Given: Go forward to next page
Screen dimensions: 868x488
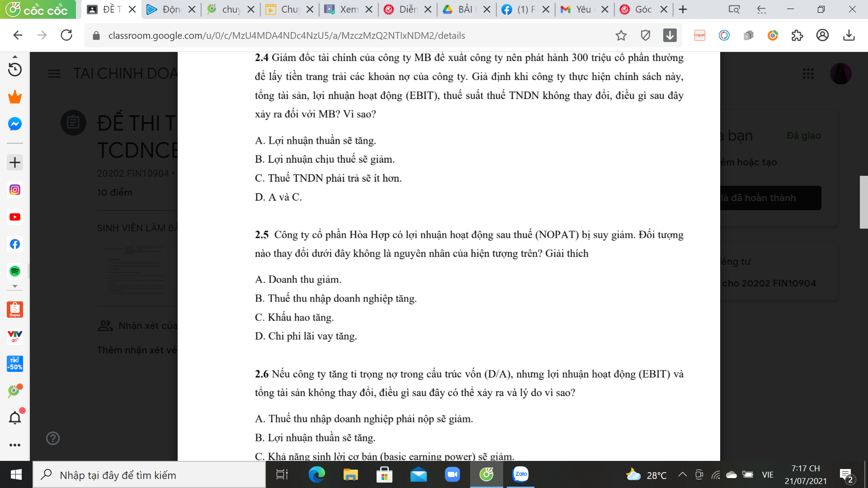Looking at the screenshot, I should click(42, 35).
